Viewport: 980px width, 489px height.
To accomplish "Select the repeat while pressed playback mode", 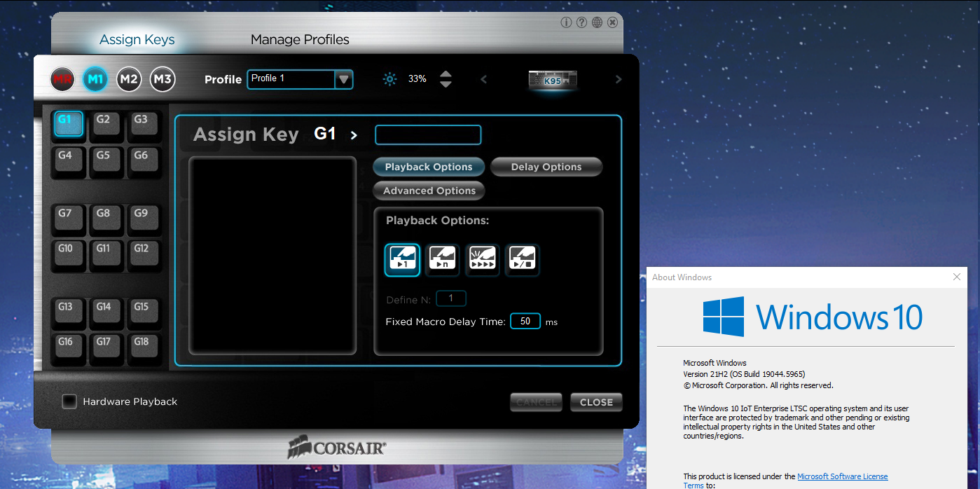I will (x=482, y=260).
